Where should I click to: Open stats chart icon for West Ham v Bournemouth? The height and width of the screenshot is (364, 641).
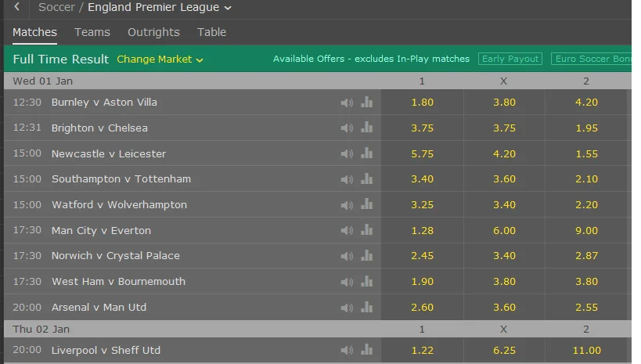pos(366,281)
